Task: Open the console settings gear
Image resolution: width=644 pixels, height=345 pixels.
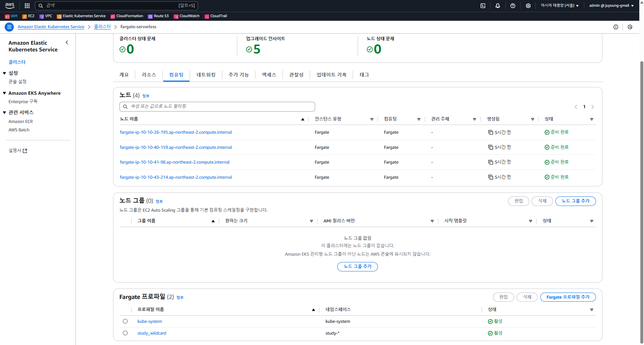Action: point(528,6)
